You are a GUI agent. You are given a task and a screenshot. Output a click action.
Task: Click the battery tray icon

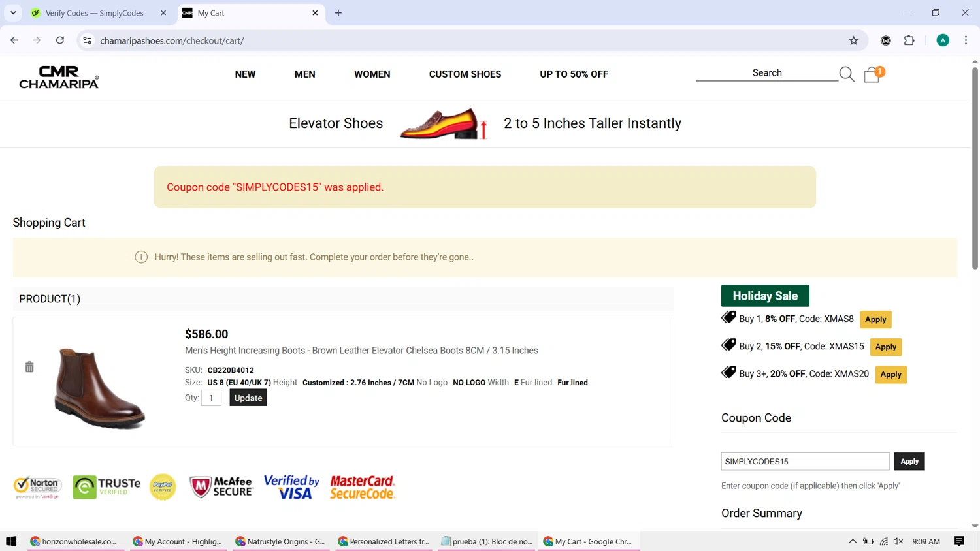[868, 541]
